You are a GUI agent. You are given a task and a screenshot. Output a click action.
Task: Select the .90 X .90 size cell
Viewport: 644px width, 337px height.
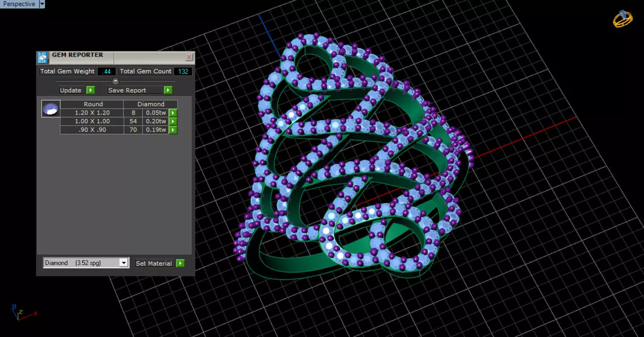point(92,130)
